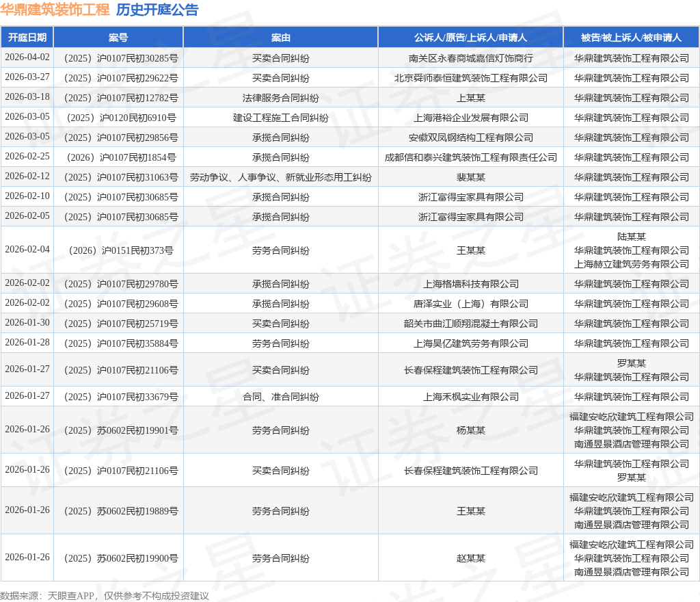Click defendant 陆某某

point(631,237)
